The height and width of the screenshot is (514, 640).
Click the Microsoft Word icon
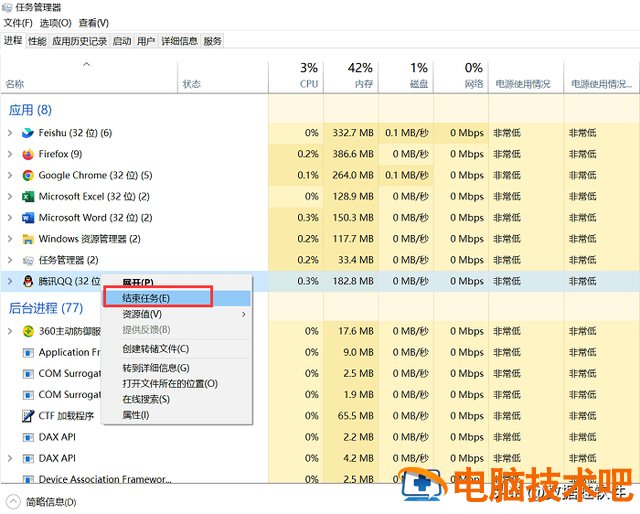coord(28,218)
